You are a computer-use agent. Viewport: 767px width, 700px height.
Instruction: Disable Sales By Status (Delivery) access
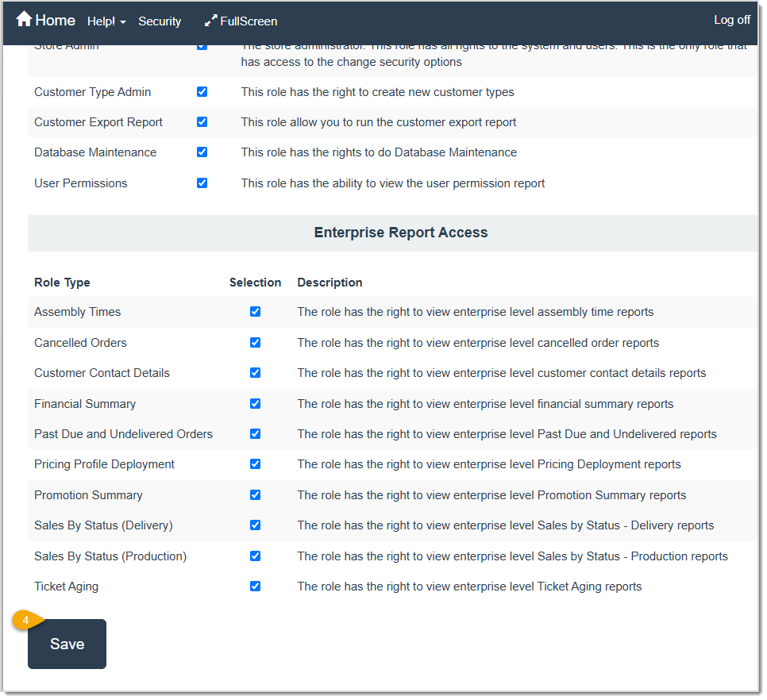click(x=255, y=525)
